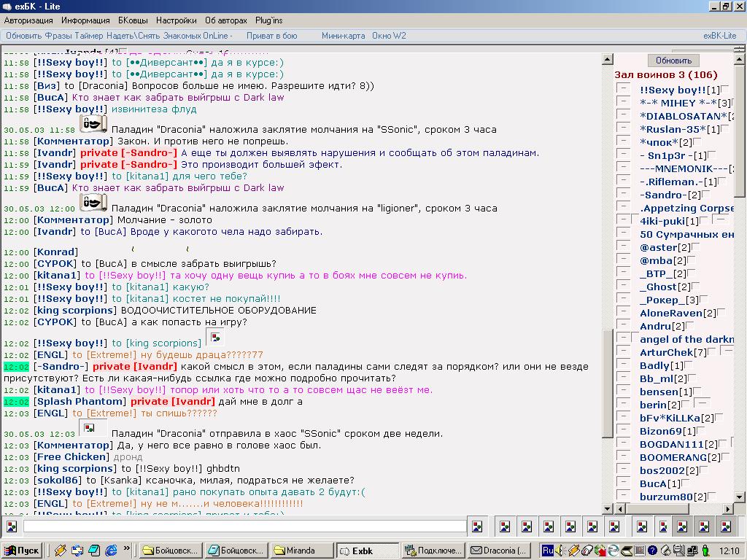Click the info box after Bizon69[1]
This screenshot has height=560, width=747.
tap(701, 430)
